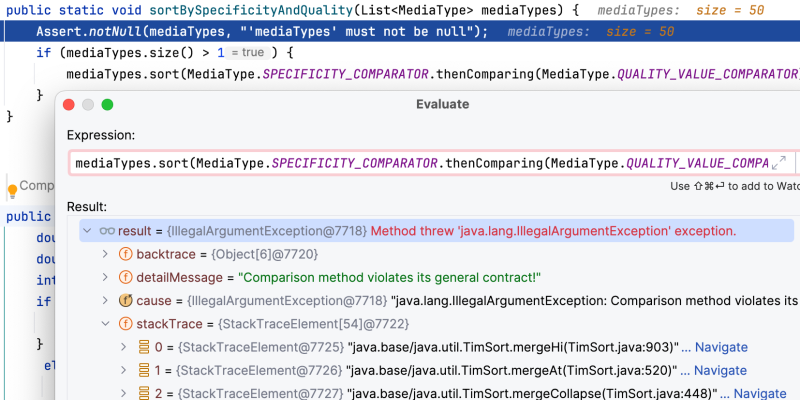Screen dimensions: 800x400
Task: Click the array element icon for item 0
Action: (146, 347)
